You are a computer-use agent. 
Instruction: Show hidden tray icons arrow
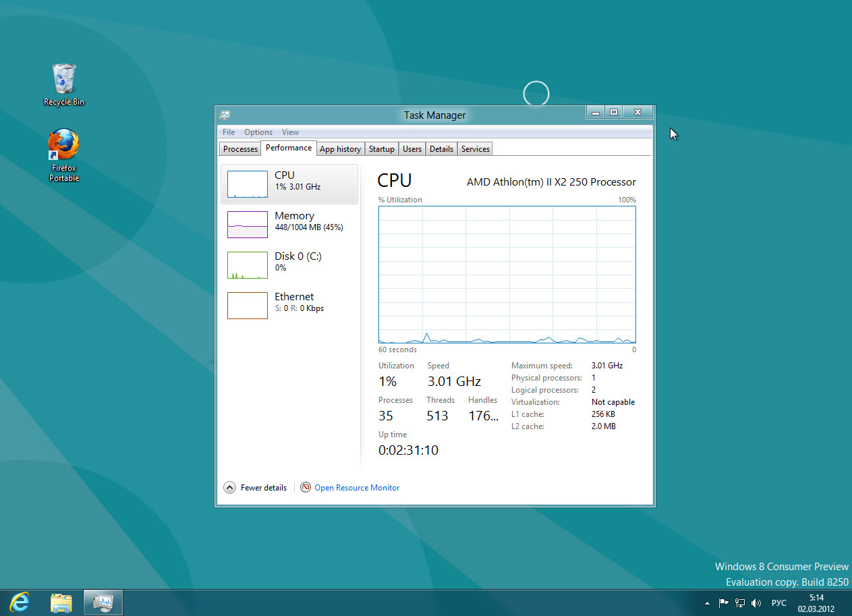(707, 603)
